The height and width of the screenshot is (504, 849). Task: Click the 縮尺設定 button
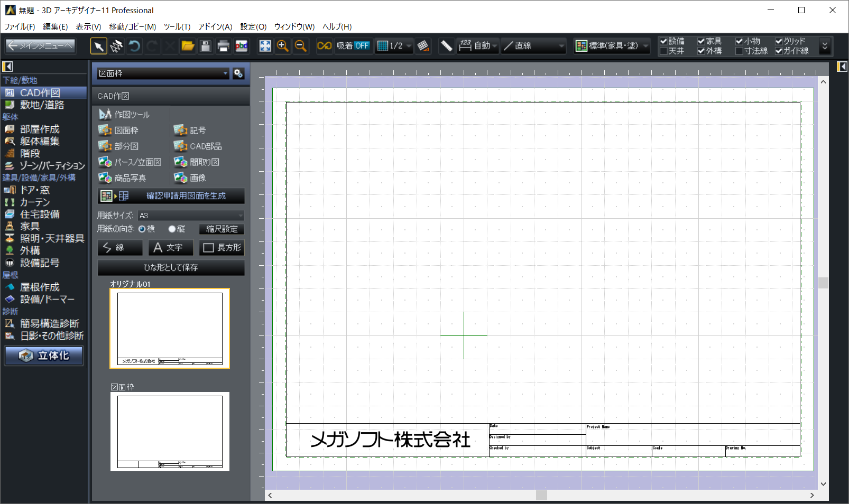[x=222, y=229]
